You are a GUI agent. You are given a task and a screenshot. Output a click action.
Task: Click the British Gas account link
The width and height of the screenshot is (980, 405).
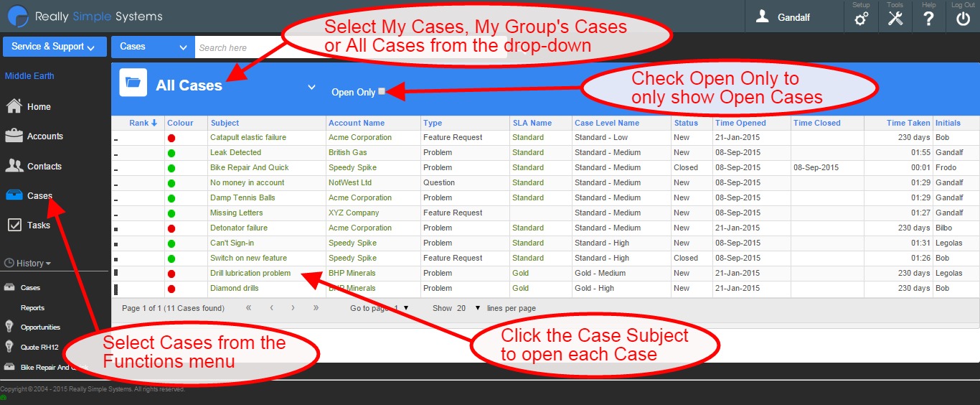[x=347, y=152]
